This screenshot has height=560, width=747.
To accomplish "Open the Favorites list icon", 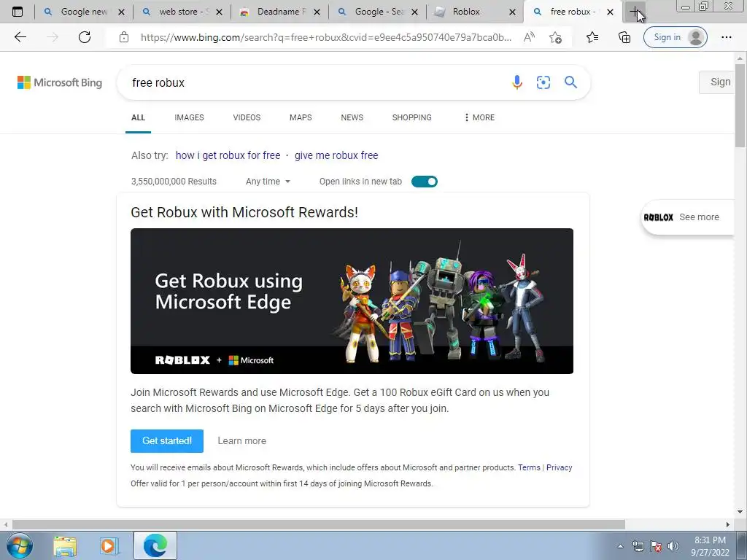I will coord(592,37).
